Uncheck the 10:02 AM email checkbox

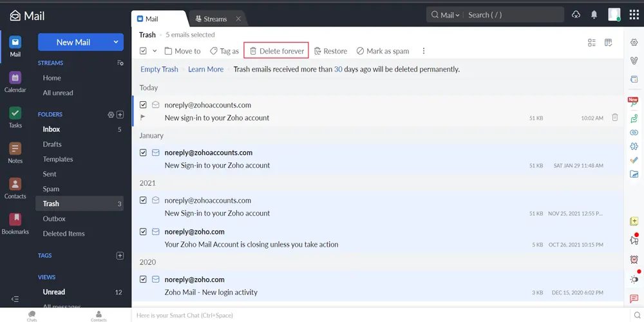coord(143,105)
